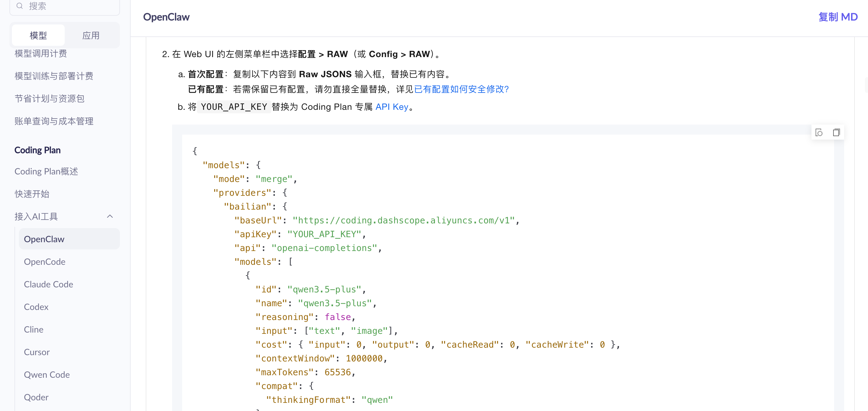Image resolution: width=868 pixels, height=411 pixels.
Task: Open 快速开始 page
Action: click(32, 194)
